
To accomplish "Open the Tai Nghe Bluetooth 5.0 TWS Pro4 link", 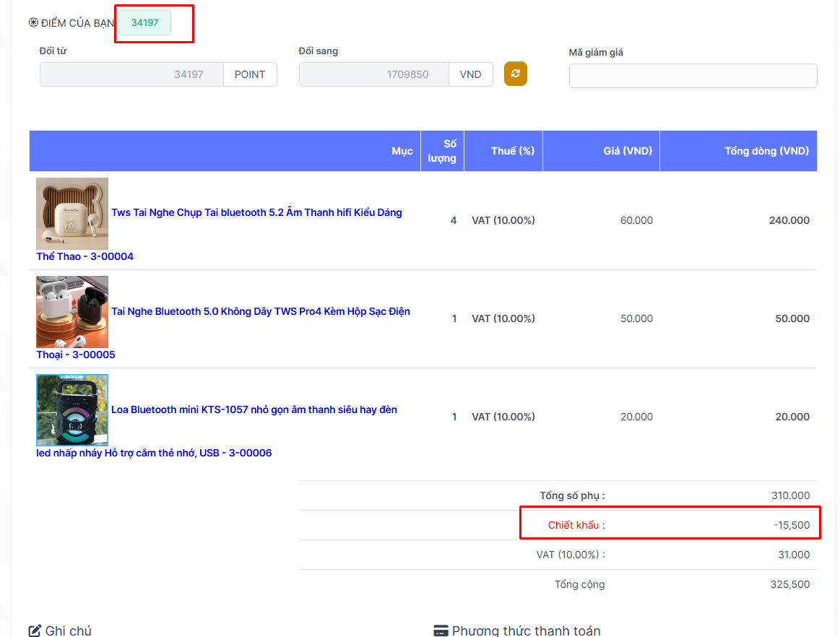I will pos(260,311).
